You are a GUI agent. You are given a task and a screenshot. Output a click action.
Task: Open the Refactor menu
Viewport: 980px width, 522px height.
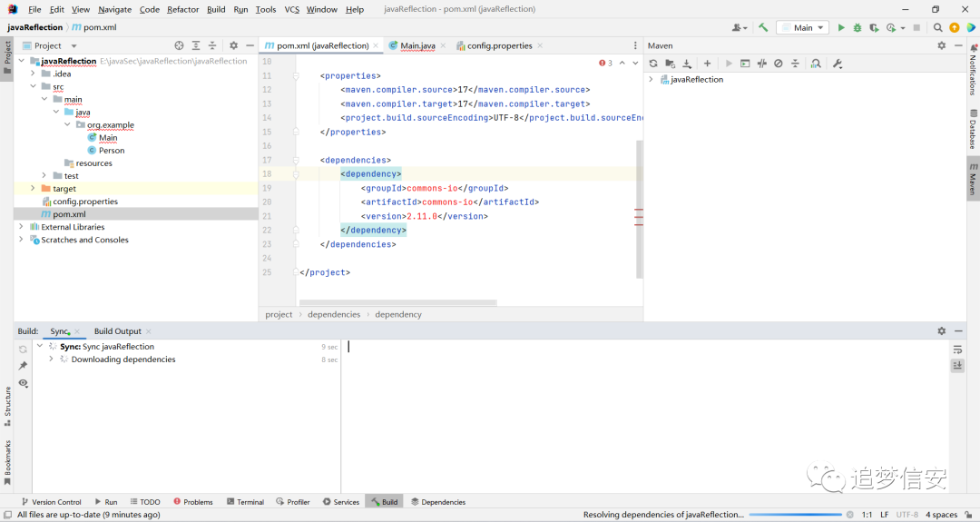(182, 9)
